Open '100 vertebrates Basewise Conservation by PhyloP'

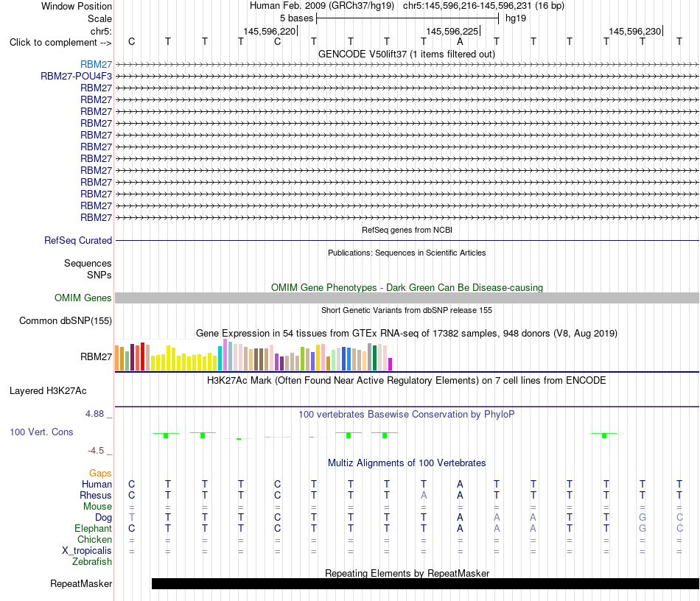click(x=407, y=415)
